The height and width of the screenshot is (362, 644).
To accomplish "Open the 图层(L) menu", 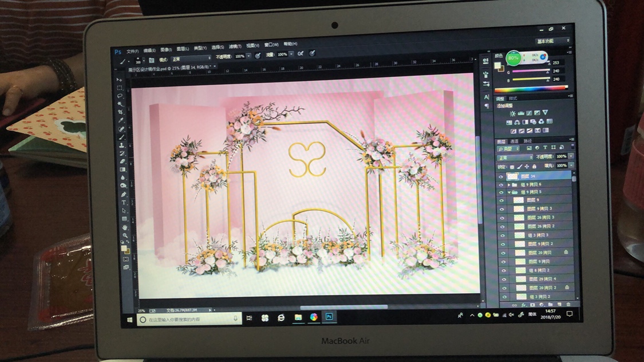I will click(183, 49).
